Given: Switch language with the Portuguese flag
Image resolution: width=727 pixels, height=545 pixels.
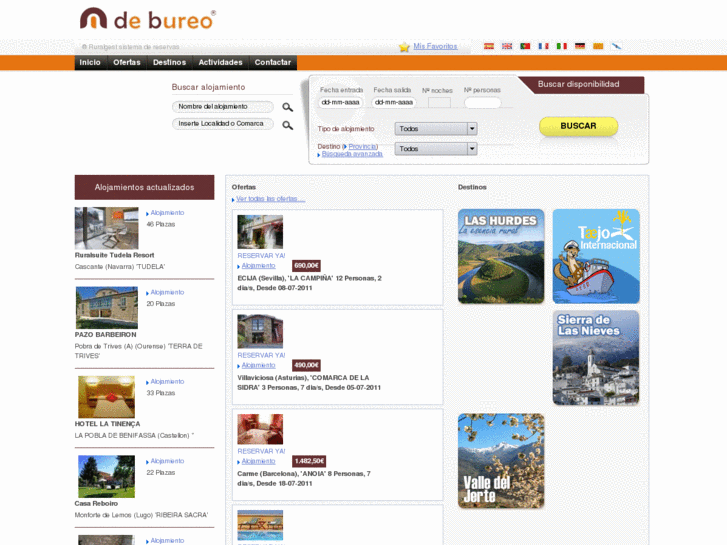Looking at the screenshot, I should (x=525, y=46).
